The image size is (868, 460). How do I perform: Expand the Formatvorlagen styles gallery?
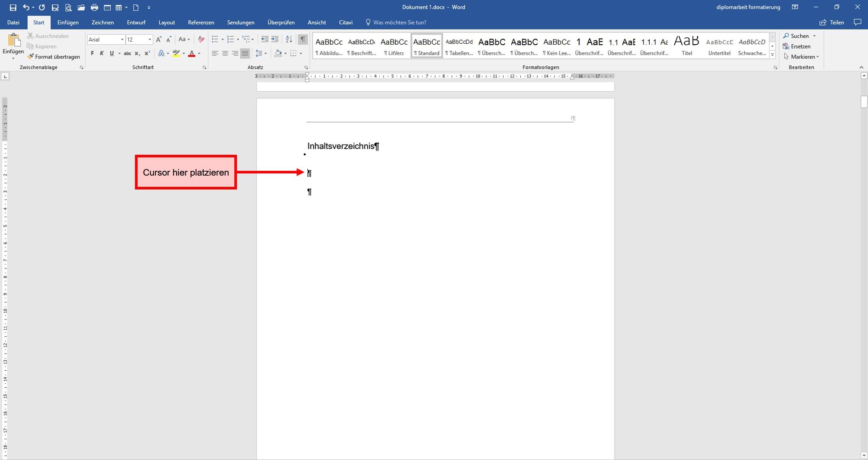click(772, 55)
